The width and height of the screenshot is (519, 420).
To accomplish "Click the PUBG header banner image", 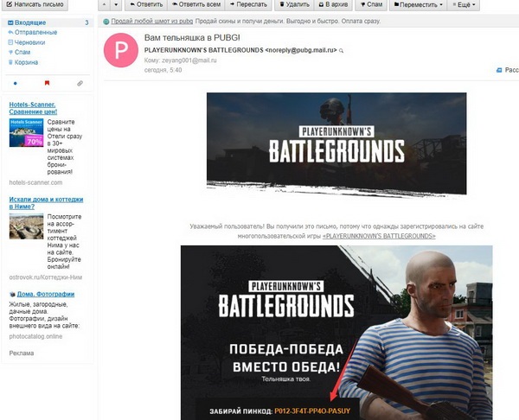I will [x=336, y=143].
